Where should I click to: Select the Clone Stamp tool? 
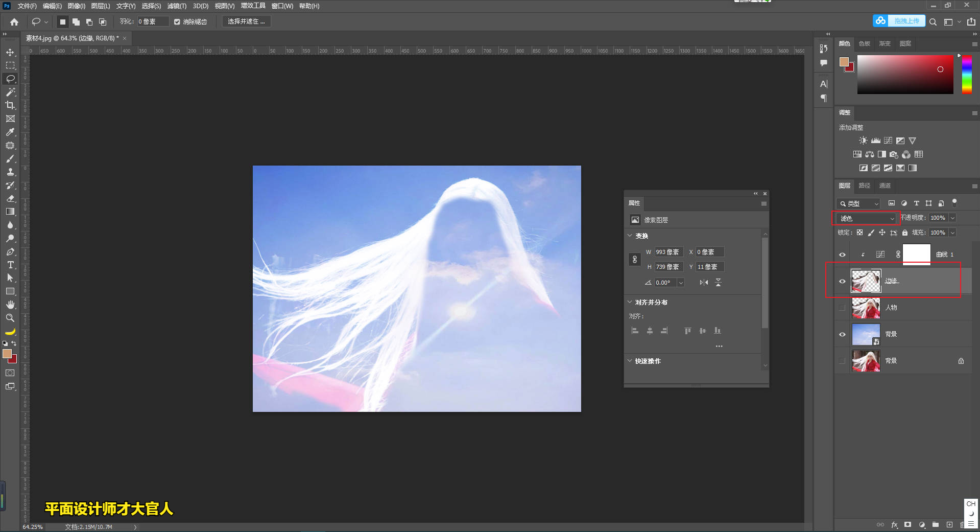[10, 172]
